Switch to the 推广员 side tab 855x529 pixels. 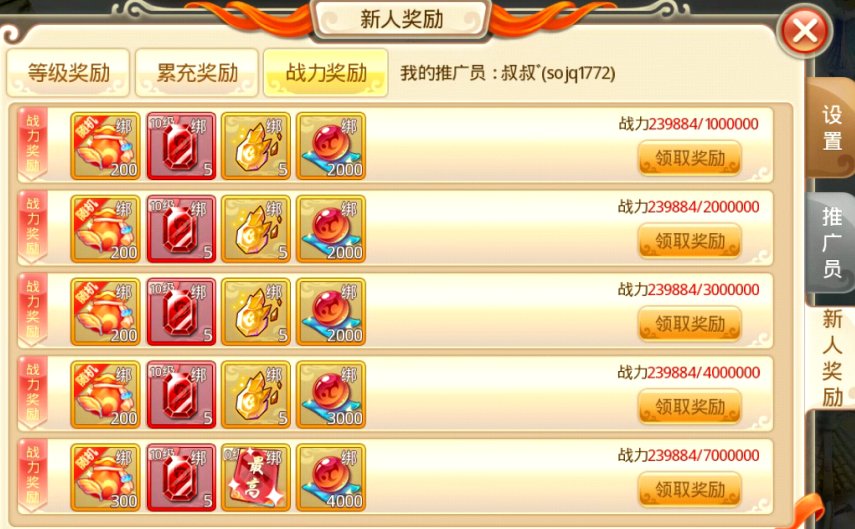point(832,243)
